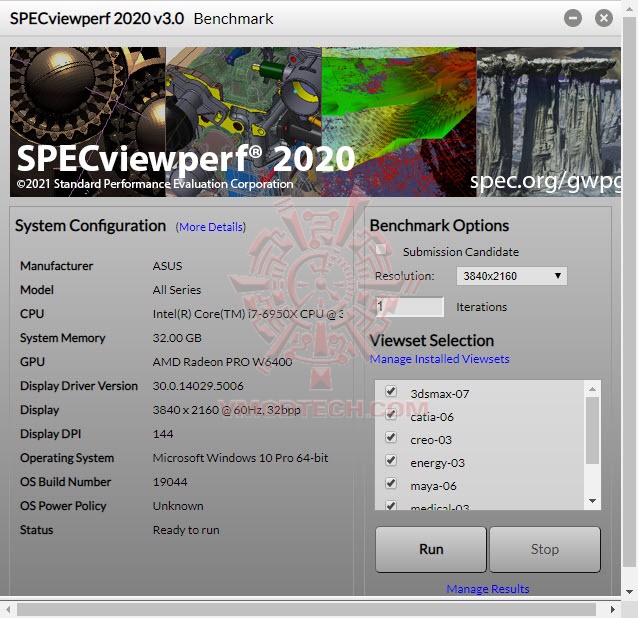Open Manage Installed Viewsets link
Screen dimensions: 638x618
click(x=439, y=359)
